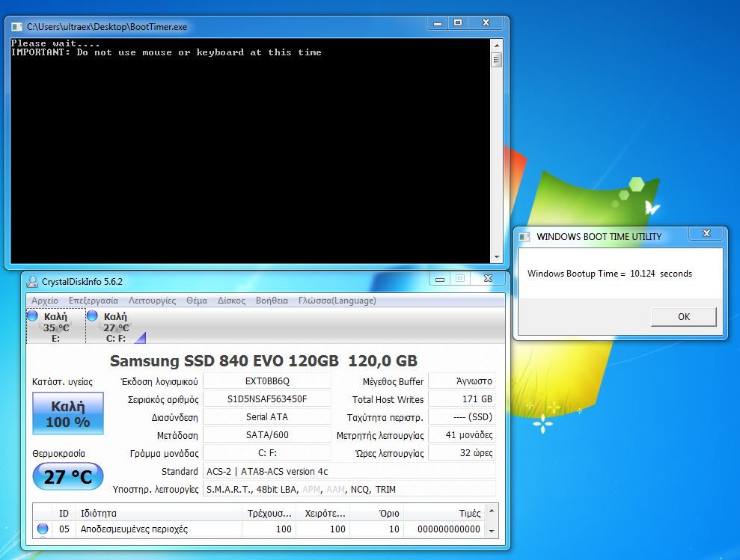The image size is (740, 560).
Task: Click the Τιμές column header
Action: click(x=444, y=514)
